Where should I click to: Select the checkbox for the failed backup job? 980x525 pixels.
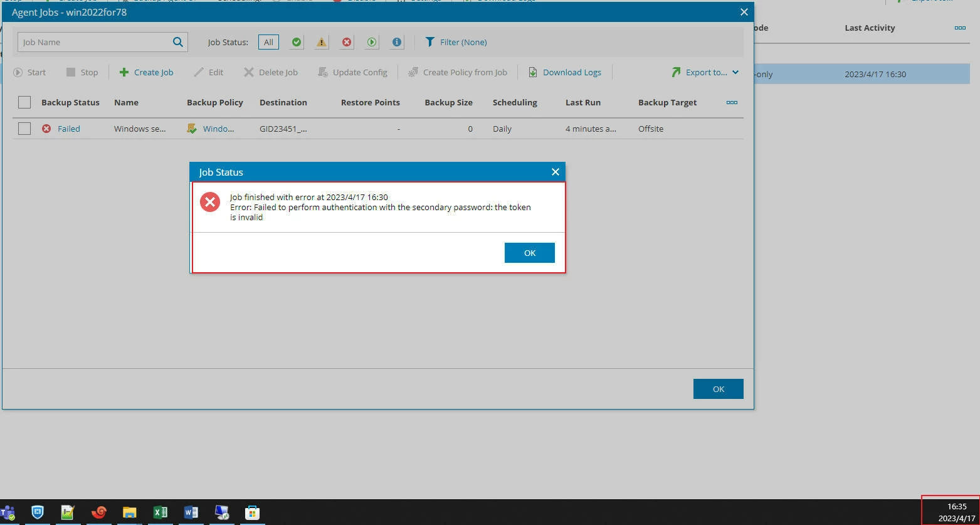[24, 129]
